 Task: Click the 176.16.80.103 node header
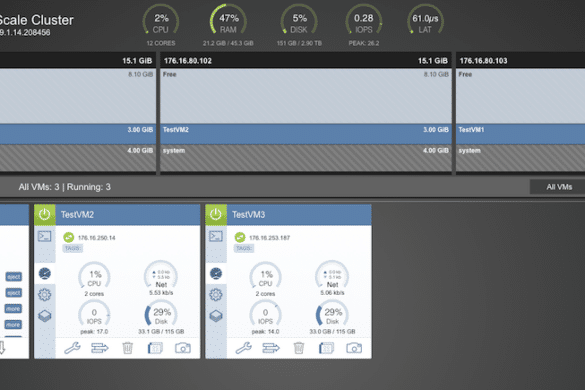pyautogui.click(x=520, y=60)
